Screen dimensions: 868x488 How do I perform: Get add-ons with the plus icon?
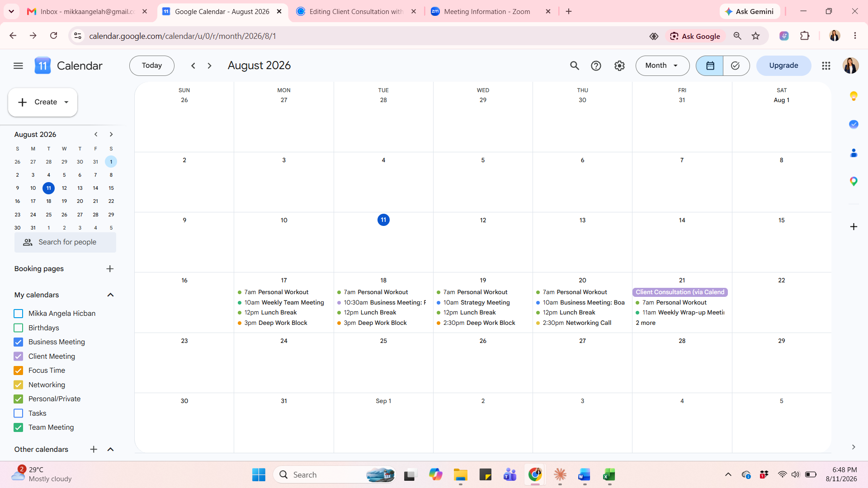[x=854, y=227]
